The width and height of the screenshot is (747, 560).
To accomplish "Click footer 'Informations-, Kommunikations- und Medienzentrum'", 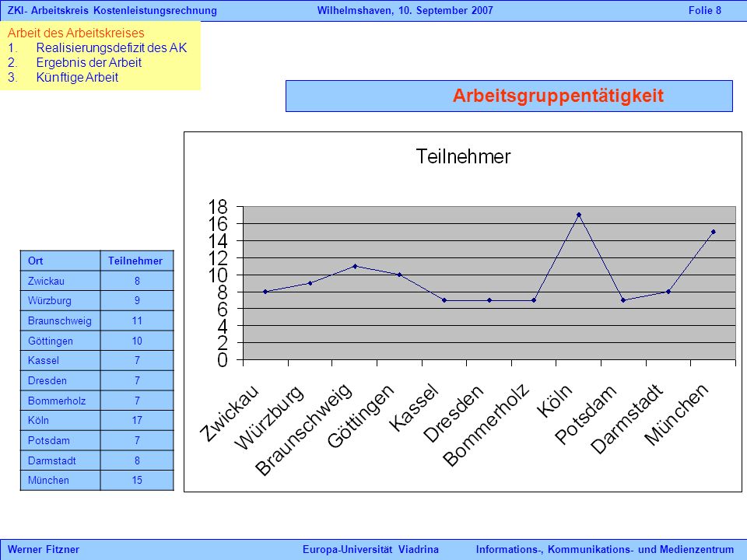I will (605, 550).
